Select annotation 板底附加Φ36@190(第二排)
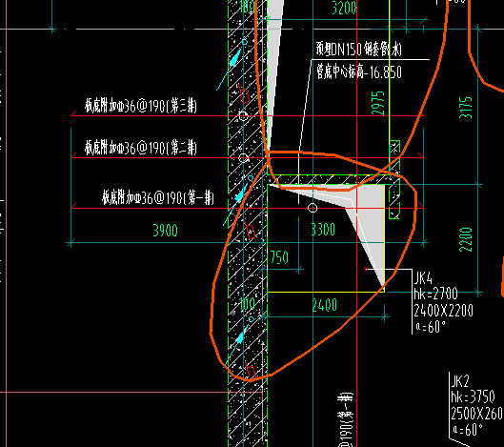504x447 pixels. (141, 148)
